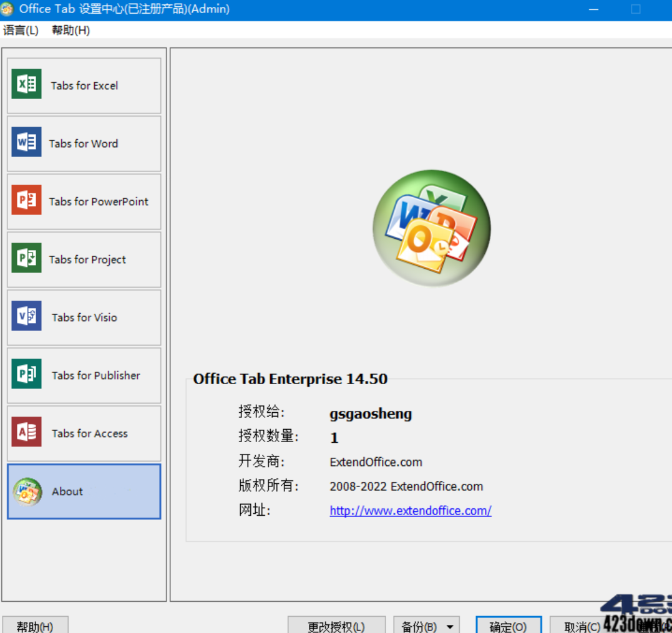Expand the 备份(B) dropdown arrow
The height and width of the screenshot is (633, 672).
coord(450,627)
